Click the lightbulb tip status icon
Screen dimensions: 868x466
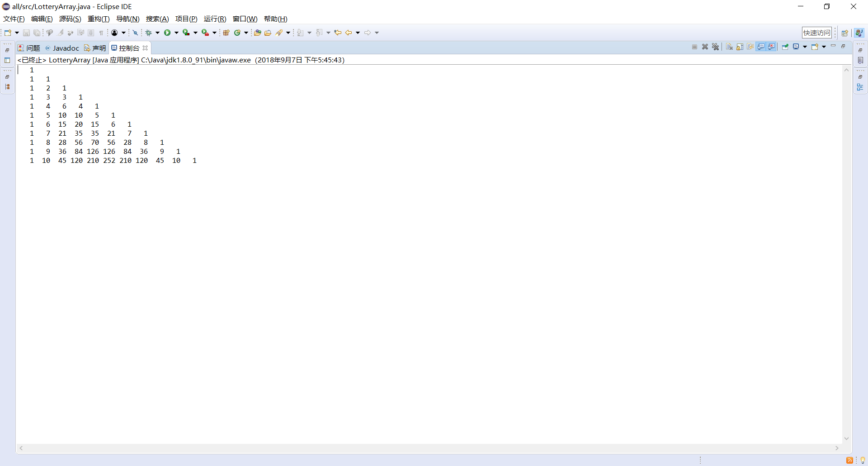tap(863, 460)
